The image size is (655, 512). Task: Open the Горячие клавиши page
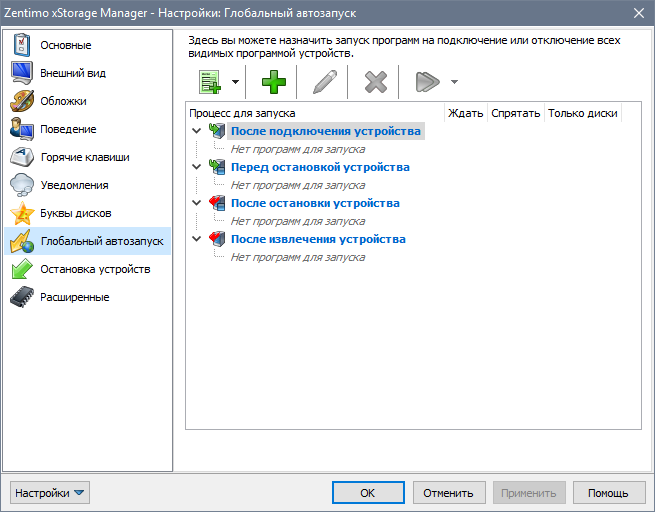(85, 157)
